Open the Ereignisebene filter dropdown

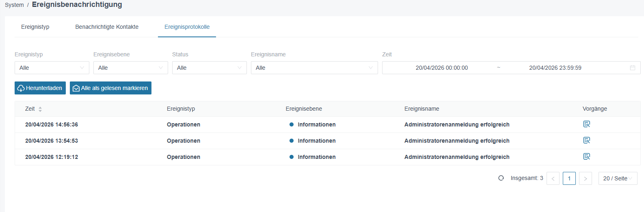coord(131,68)
